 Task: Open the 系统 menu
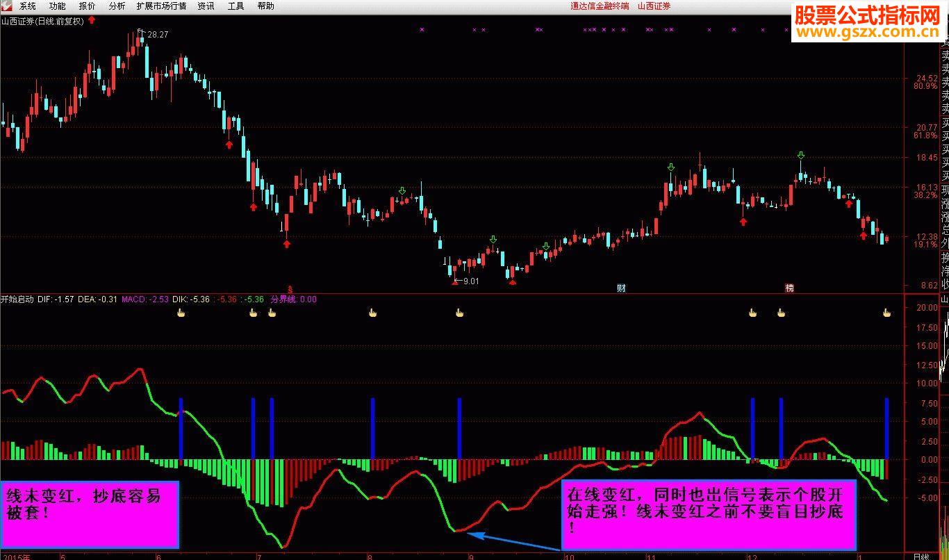[x=28, y=6]
